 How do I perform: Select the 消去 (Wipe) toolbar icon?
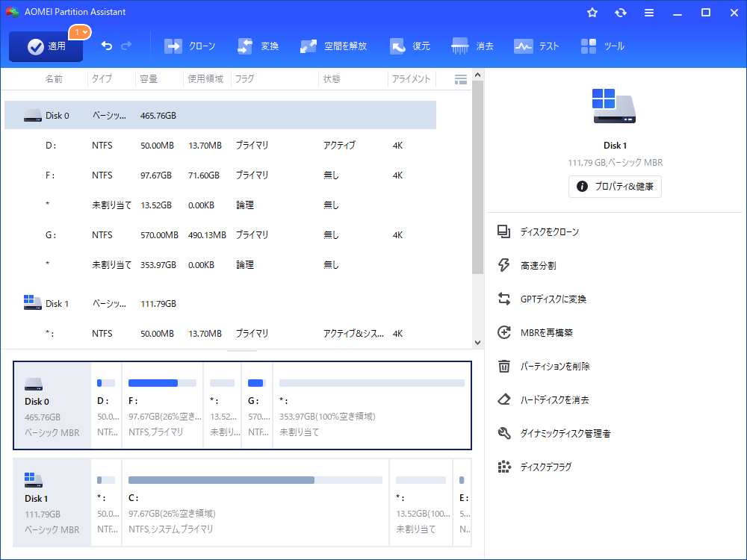(473, 46)
